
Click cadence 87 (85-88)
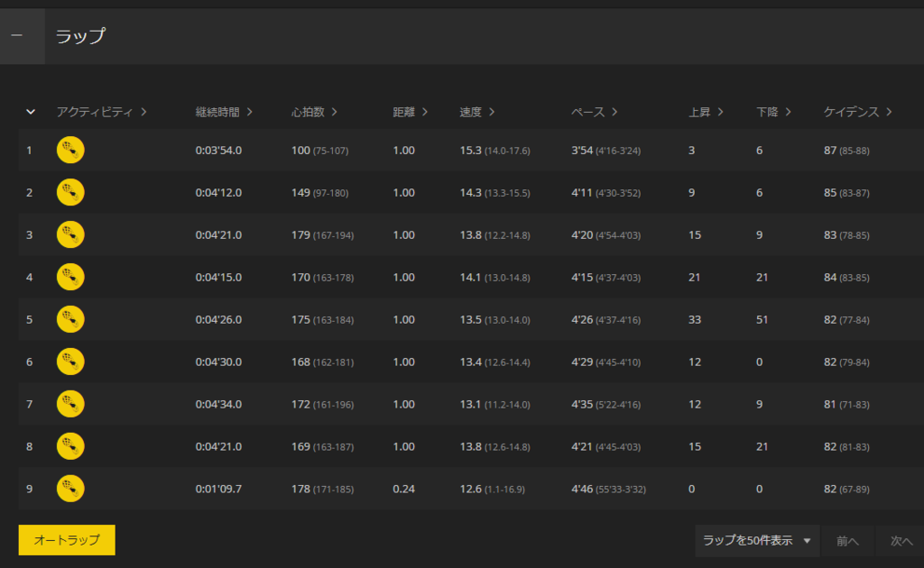click(x=846, y=151)
